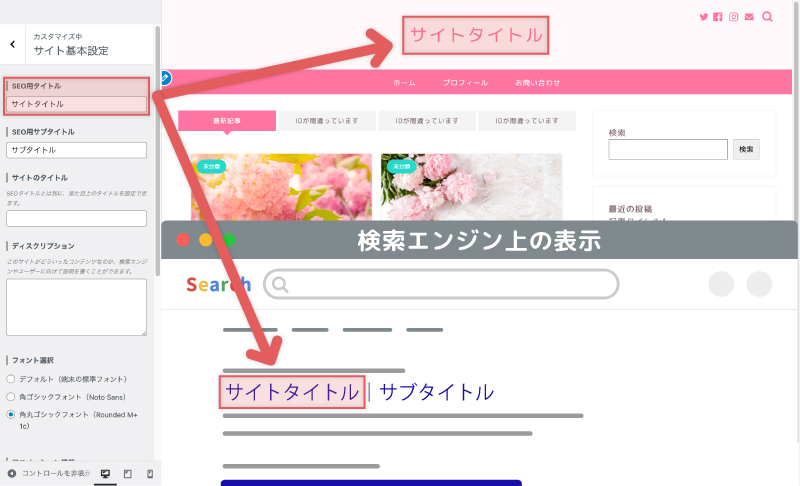This screenshot has height=486, width=800.
Task: Open the 最新記事 tab
Action: coord(227,121)
